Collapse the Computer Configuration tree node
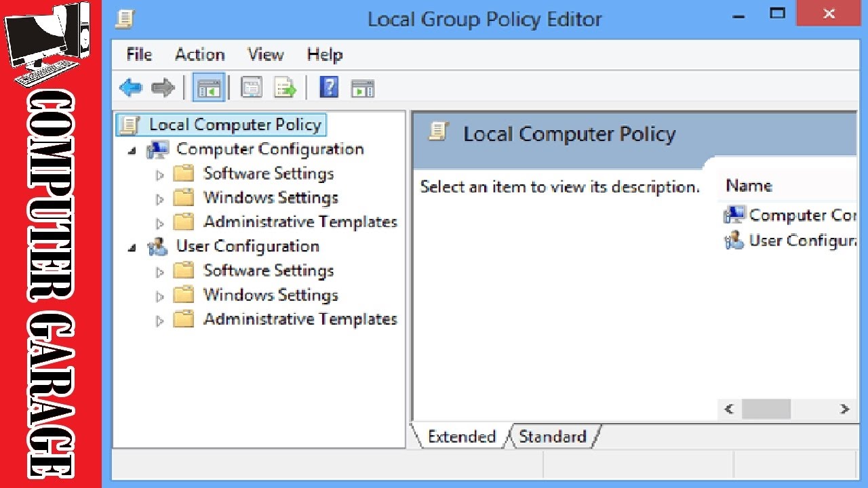Viewport: 868px width, 488px height. 132,150
